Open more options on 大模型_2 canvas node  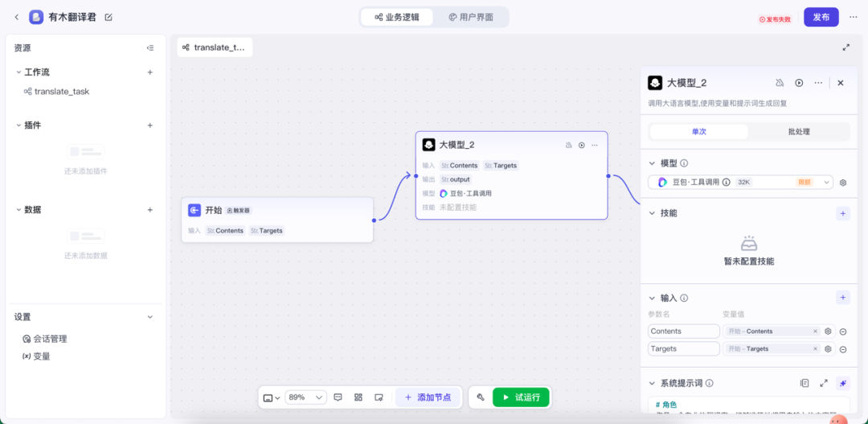595,145
